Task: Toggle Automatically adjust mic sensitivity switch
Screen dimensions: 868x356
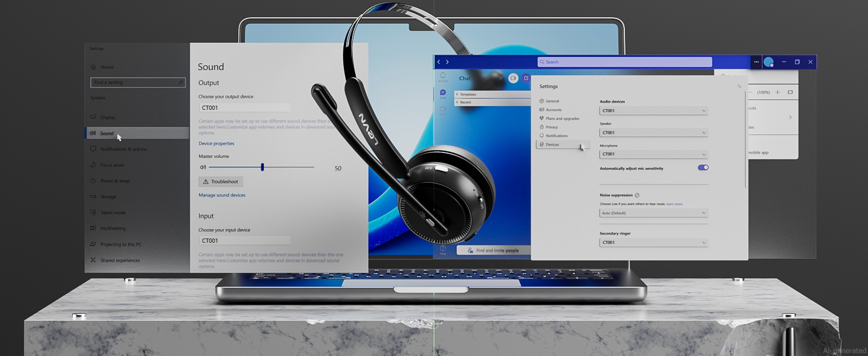Action: point(703,168)
